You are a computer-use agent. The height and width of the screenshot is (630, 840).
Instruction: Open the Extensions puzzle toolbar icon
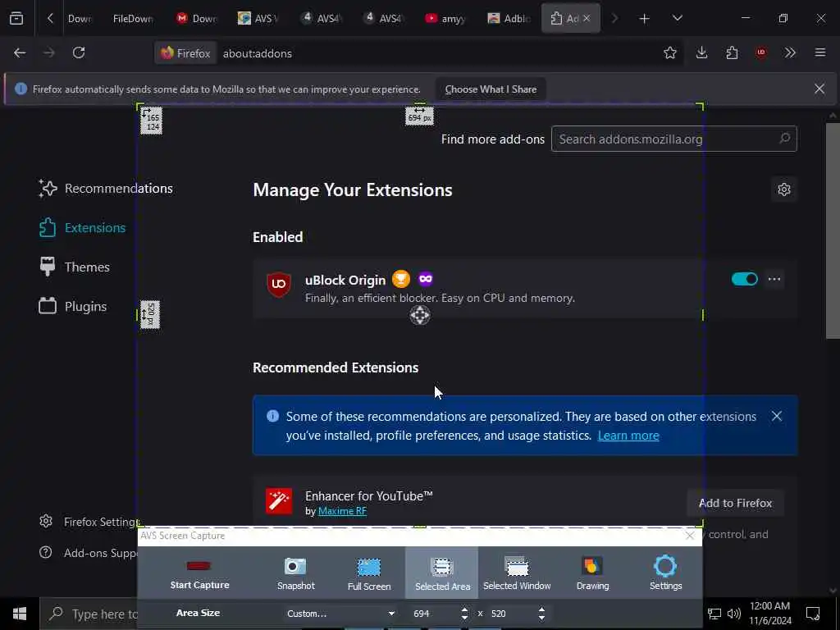point(732,52)
